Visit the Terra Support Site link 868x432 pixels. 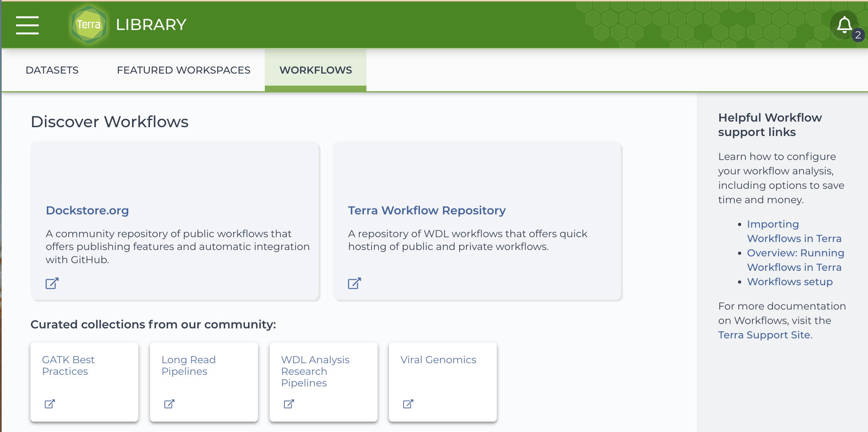pos(764,335)
